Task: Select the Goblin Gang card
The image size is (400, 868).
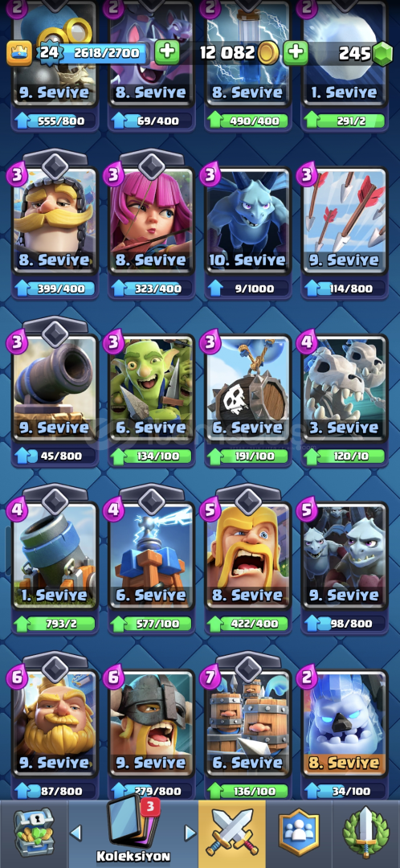Action: point(152,389)
